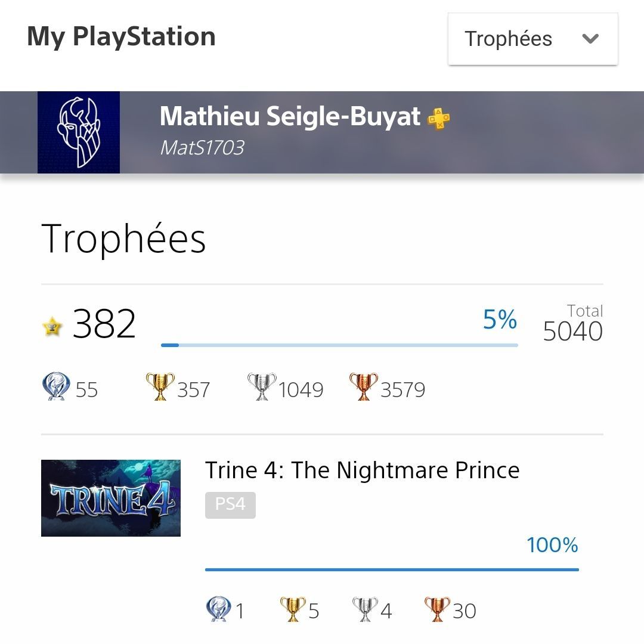This screenshot has width=644, height=644.
Task: Open Trine 4: The Nightmare Prince title
Action: [363, 470]
